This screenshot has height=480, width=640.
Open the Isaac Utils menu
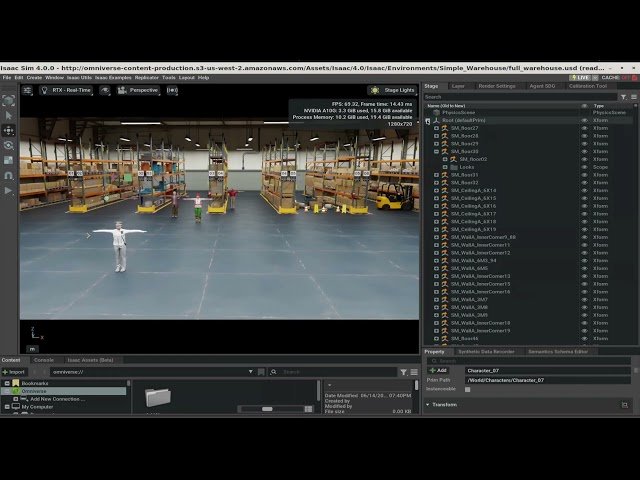[79, 78]
